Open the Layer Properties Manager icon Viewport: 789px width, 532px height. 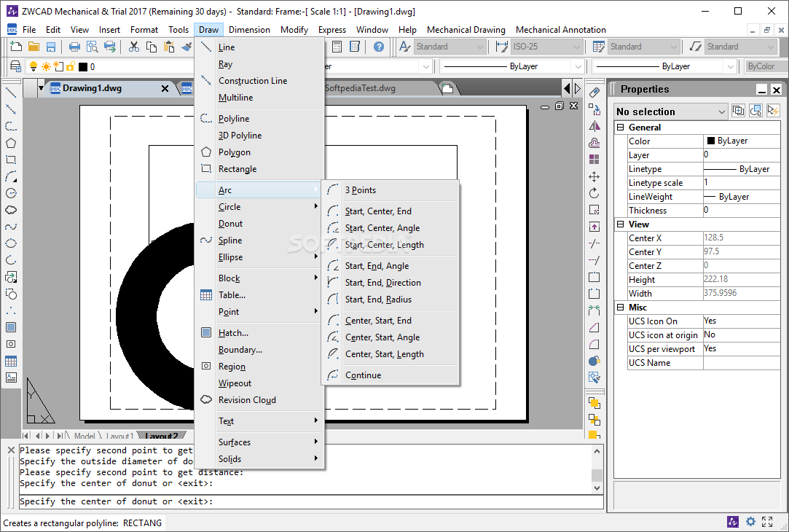point(15,66)
